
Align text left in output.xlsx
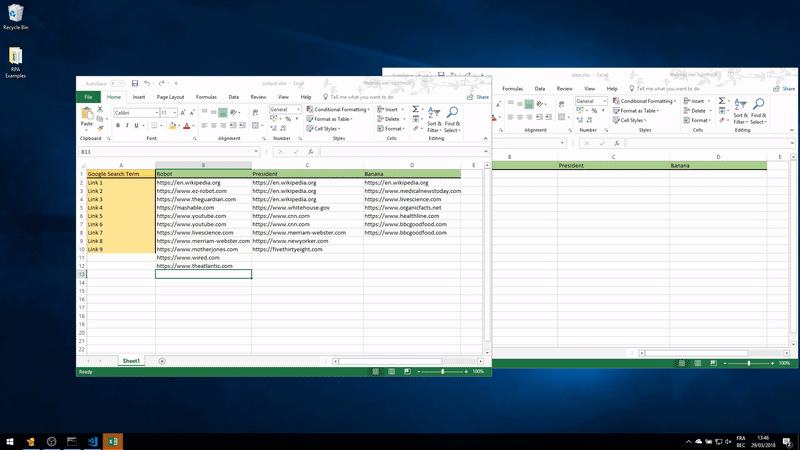point(204,126)
